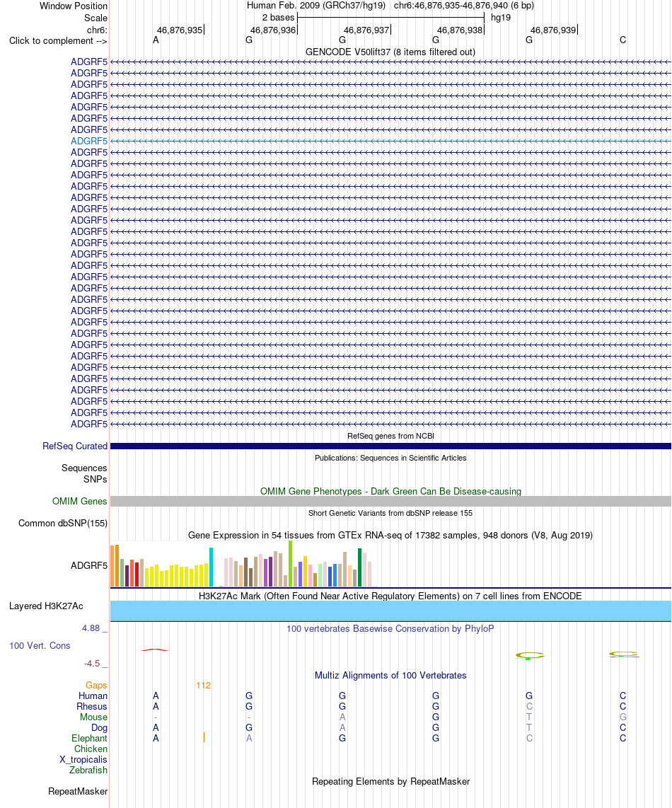Click the Chicken species label
The width and height of the screenshot is (672, 808).
91,749
